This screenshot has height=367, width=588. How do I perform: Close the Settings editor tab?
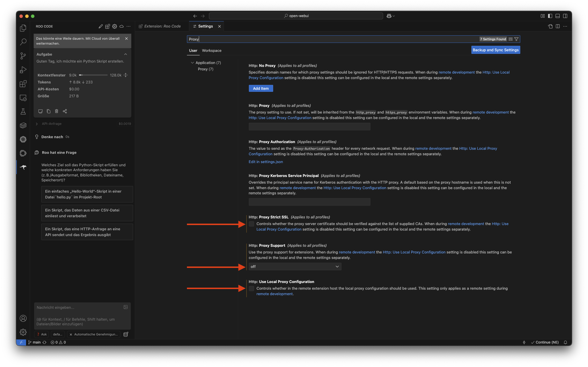tap(219, 26)
